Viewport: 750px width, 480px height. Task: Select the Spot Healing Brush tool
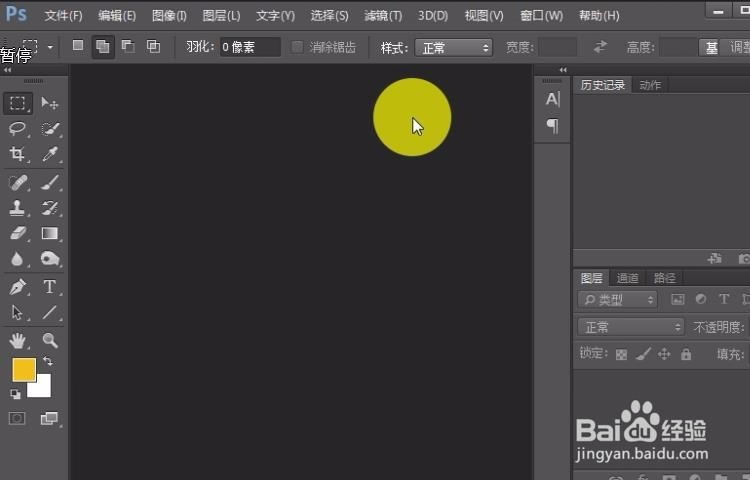tap(18, 183)
